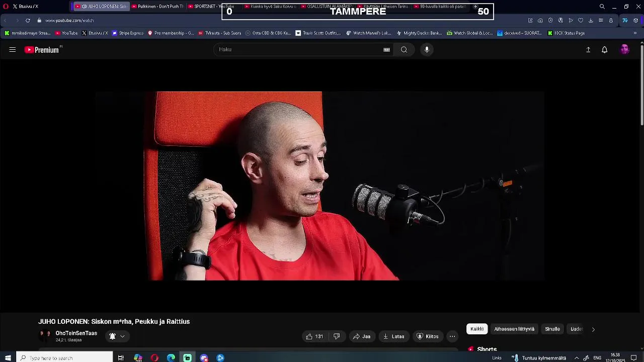Like the video with 131 likes
The width and height of the screenshot is (644, 362).
(x=315, y=336)
